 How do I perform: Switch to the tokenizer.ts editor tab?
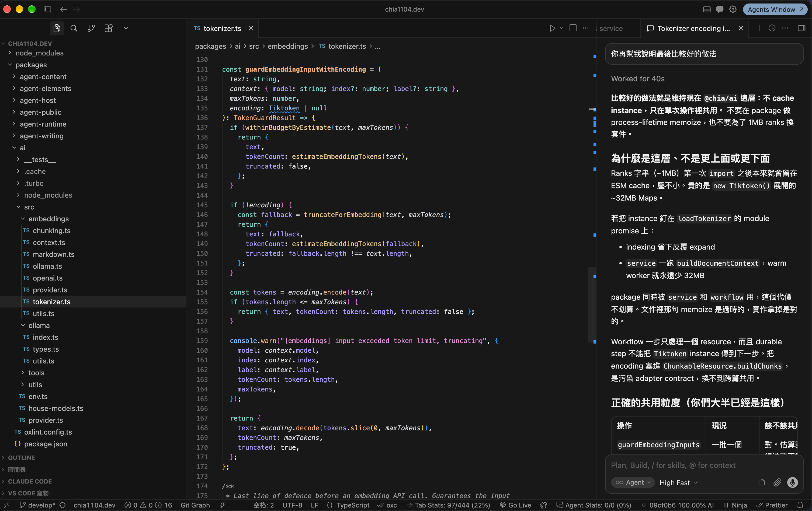223,28
